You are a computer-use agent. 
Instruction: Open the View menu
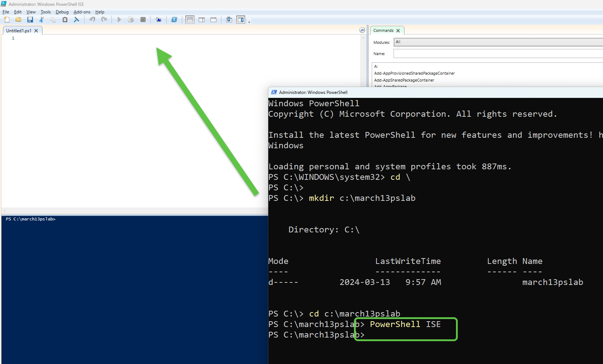click(x=31, y=12)
